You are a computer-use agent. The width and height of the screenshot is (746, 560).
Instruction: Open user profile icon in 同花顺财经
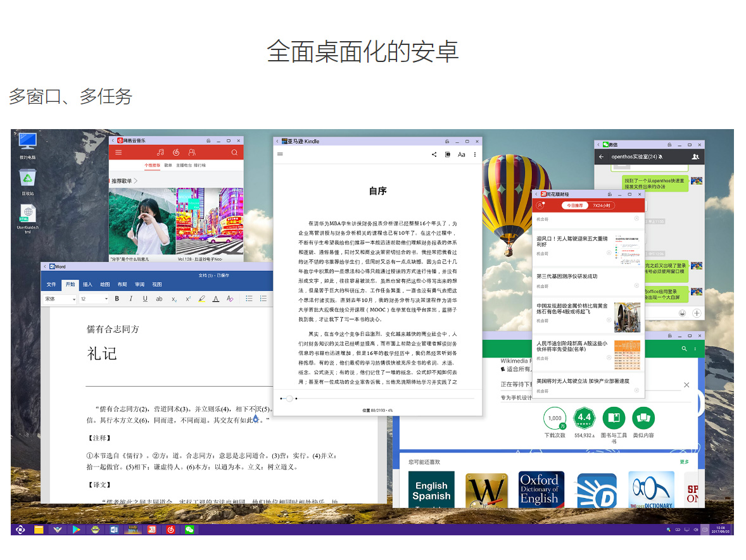540,206
